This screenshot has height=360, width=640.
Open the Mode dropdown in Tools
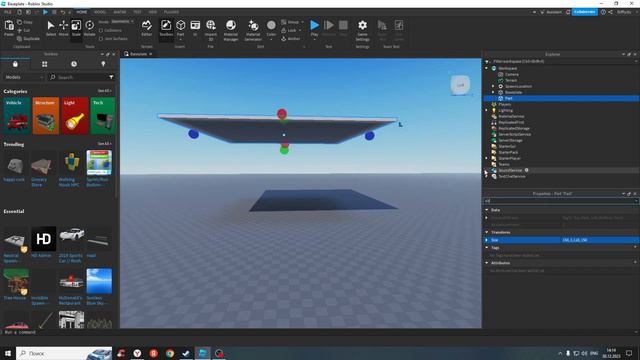tap(122, 22)
